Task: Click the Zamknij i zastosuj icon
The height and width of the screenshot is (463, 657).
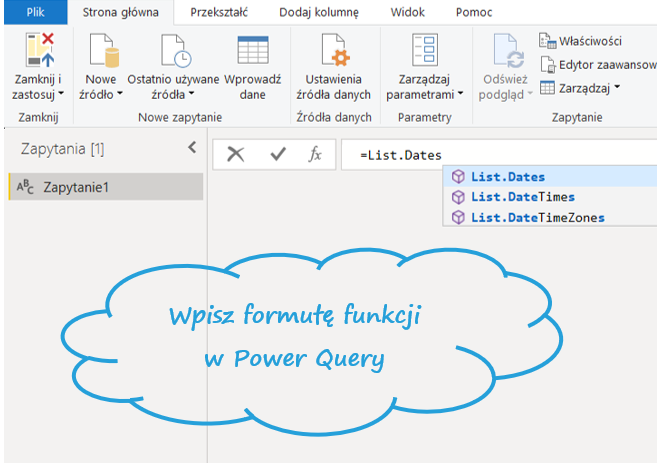Action: click(39, 50)
